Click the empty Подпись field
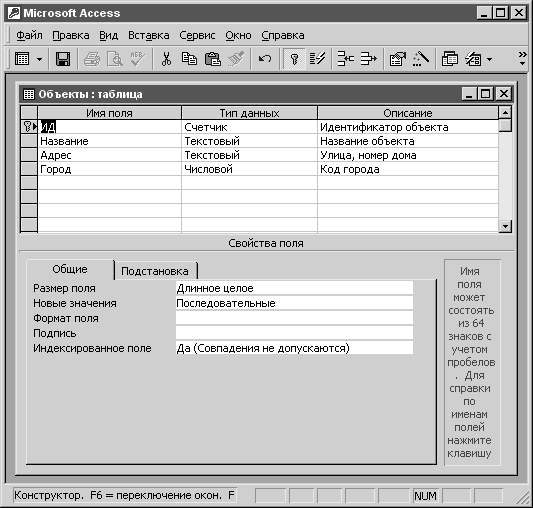533x508 pixels. pos(294,333)
